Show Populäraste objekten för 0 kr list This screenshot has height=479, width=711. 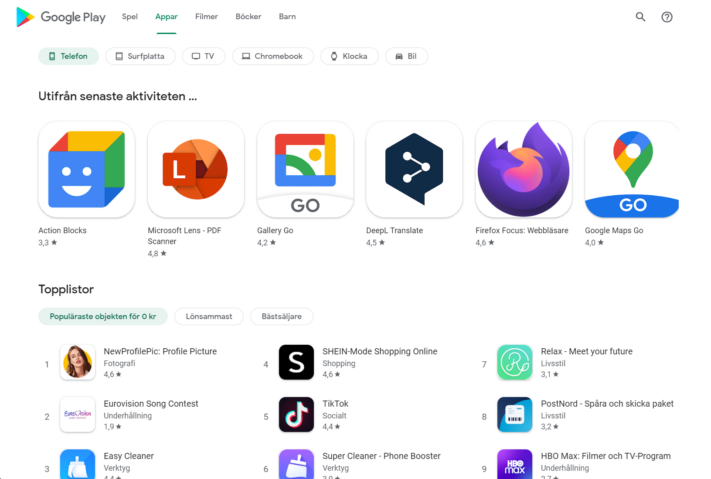coord(103,316)
